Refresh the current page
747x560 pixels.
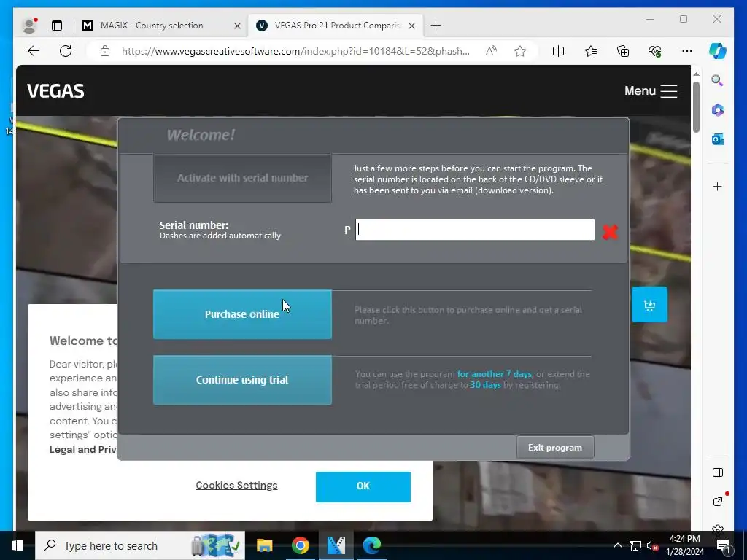[x=66, y=51]
